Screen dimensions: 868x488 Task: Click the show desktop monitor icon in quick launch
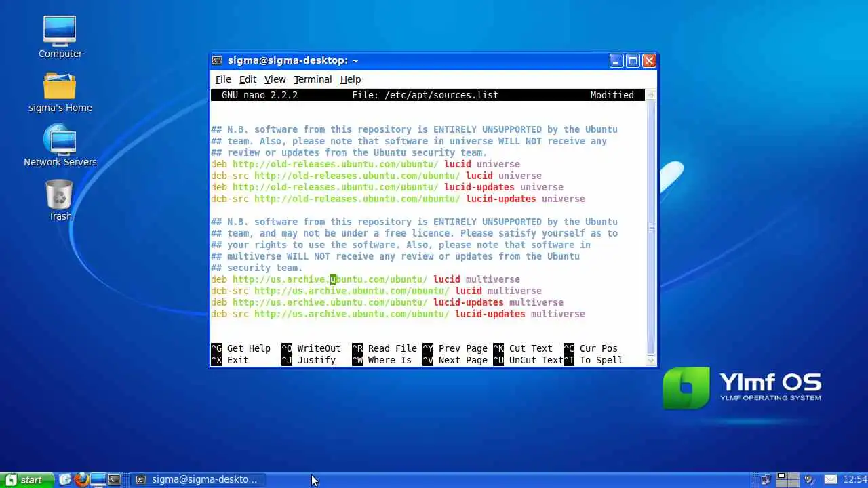tap(98, 480)
